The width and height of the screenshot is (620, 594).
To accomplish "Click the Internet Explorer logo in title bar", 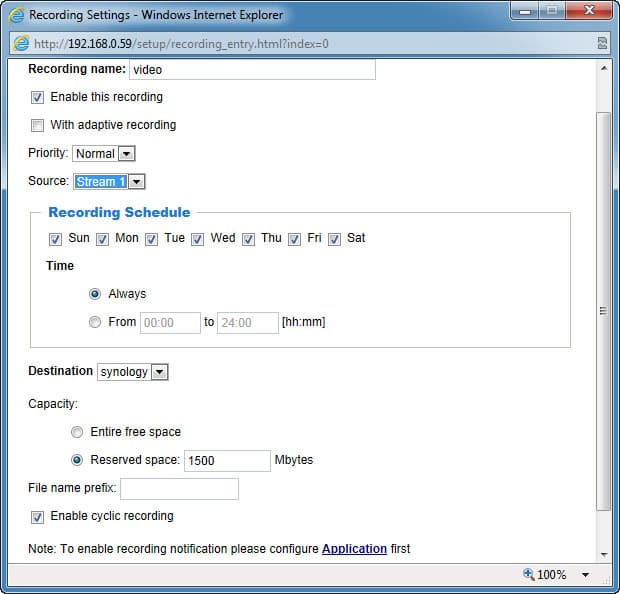I will pyautogui.click(x=17, y=15).
